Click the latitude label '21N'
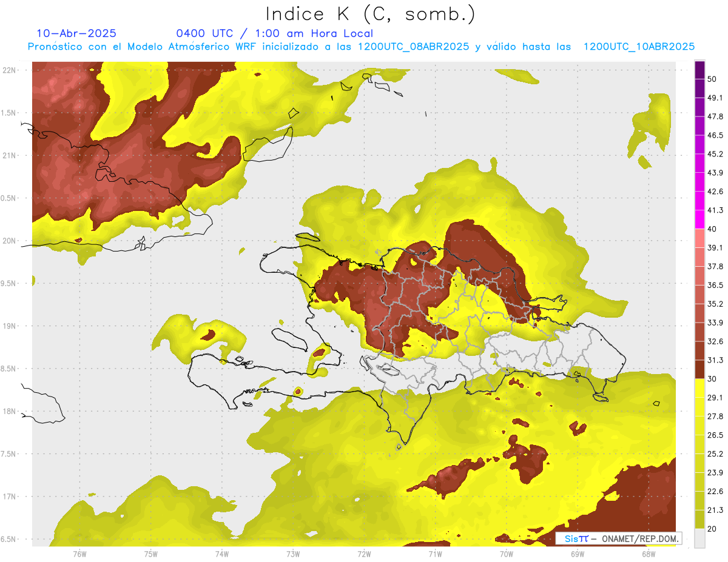 [x=10, y=156]
